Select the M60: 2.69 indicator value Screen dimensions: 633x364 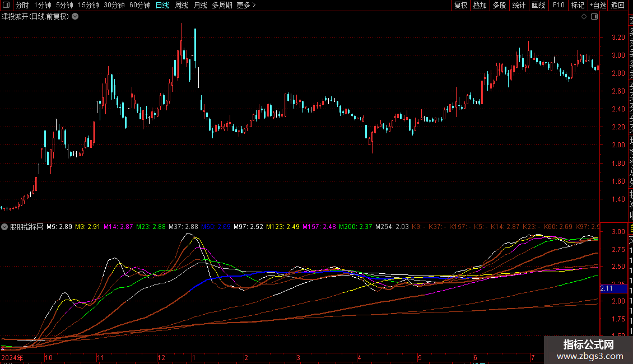(216, 227)
